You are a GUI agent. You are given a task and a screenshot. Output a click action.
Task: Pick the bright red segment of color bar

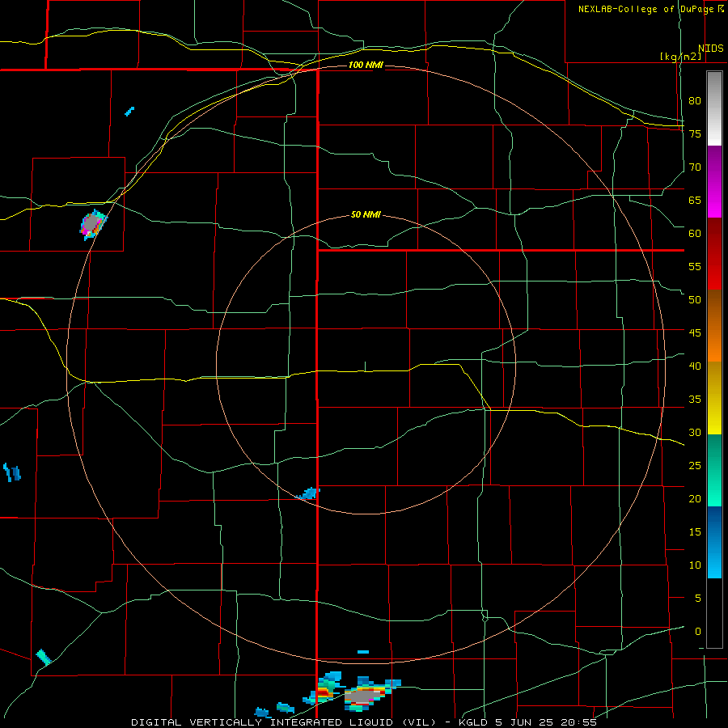tap(714, 277)
